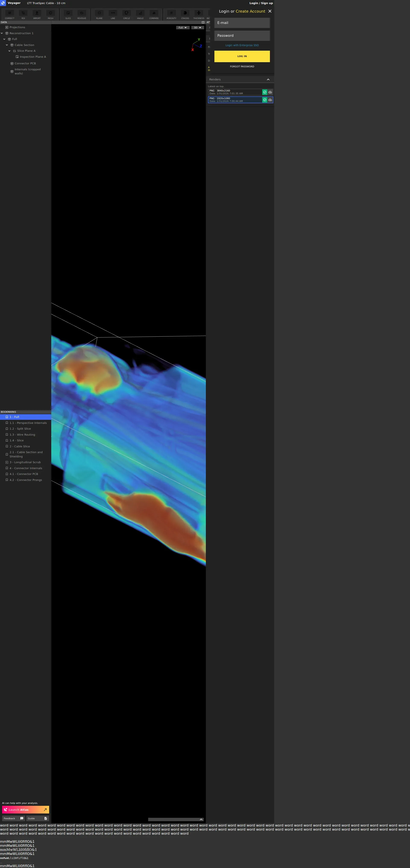Viewport: 410px width, 868px height.
Task: Open the Mesh tool
Action: tap(50, 15)
